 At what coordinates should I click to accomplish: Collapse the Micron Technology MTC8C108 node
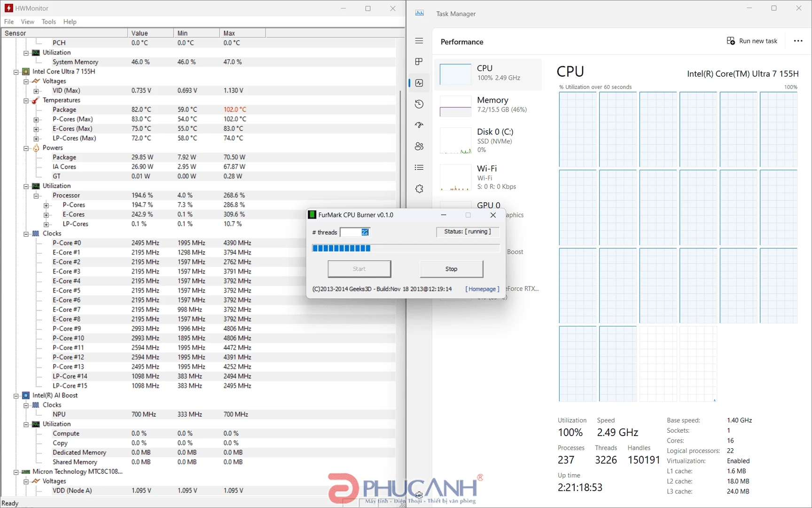point(16,472)
